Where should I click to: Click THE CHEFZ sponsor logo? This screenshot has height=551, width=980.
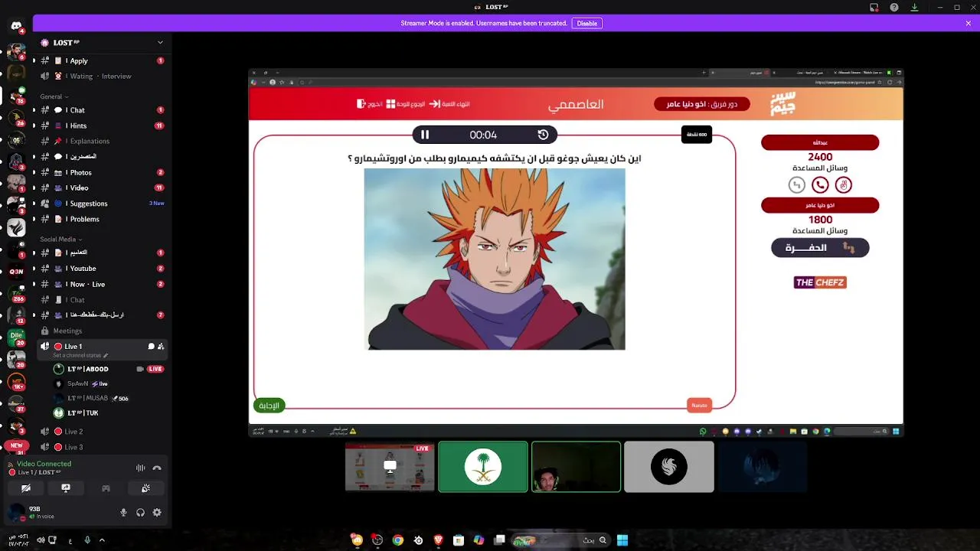pyautogui.click(x=820, y=282)
